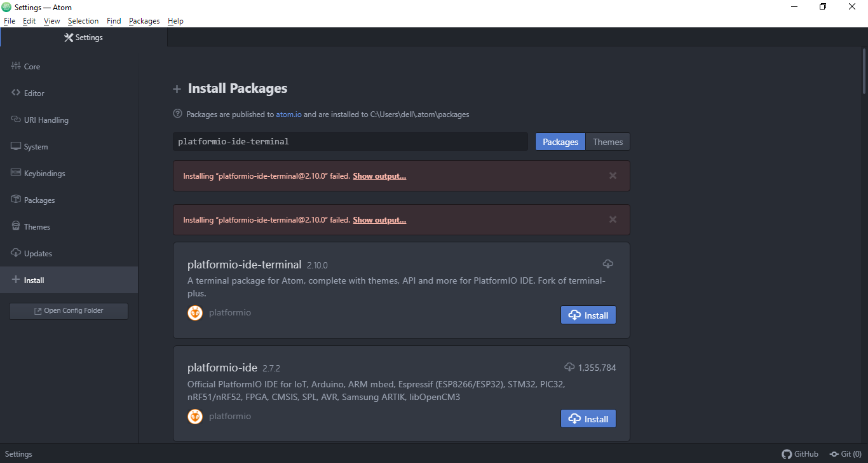Check the Updates section
The height and width of the screenshot is (463, 868).
[x=38, y=253]
